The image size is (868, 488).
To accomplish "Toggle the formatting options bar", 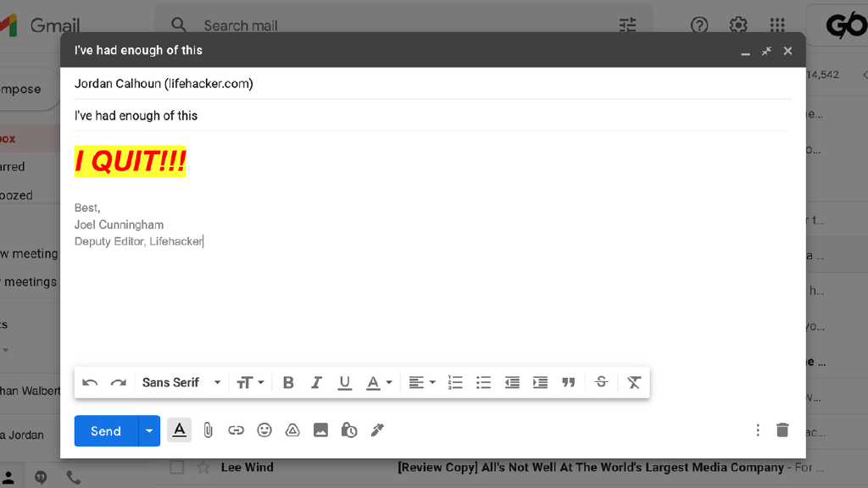I will click(180, 430).
